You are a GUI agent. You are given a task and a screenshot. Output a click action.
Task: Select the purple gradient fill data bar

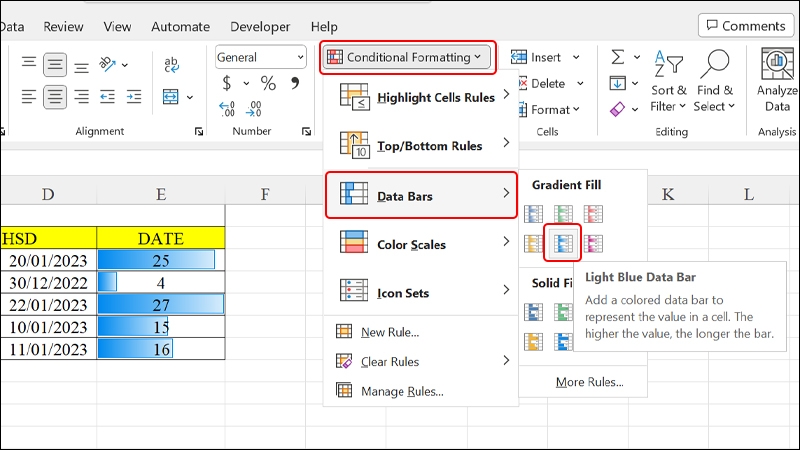pyautogui.click(x=593, y=243)
